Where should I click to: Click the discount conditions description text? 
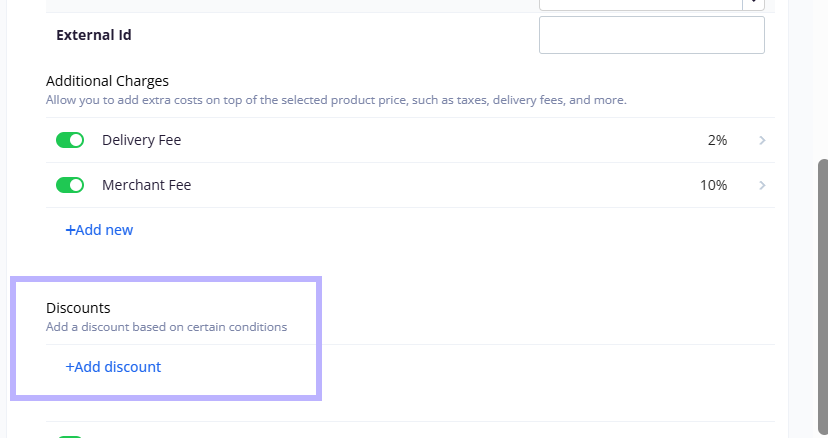point(166,327)
